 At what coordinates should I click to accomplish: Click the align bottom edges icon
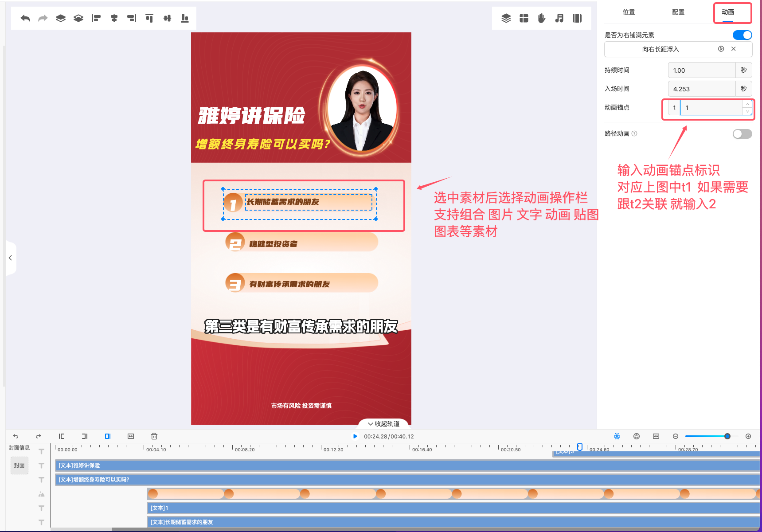pos(185,18)
